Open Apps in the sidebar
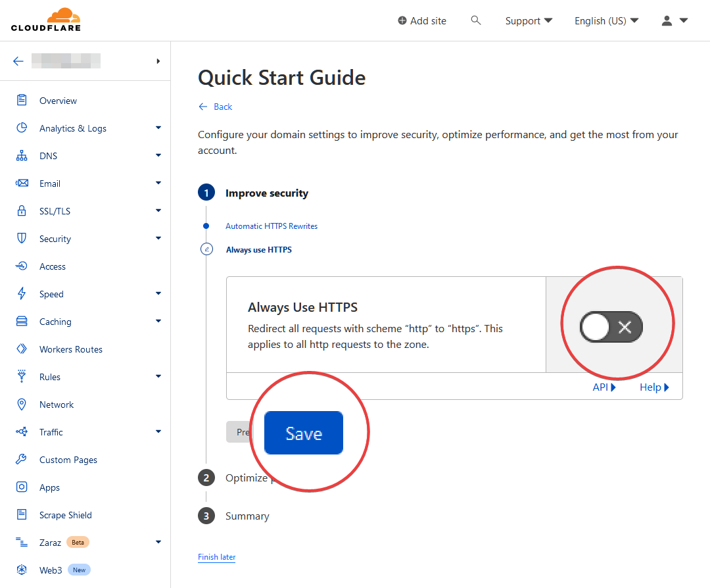 (x=49, y=487)
